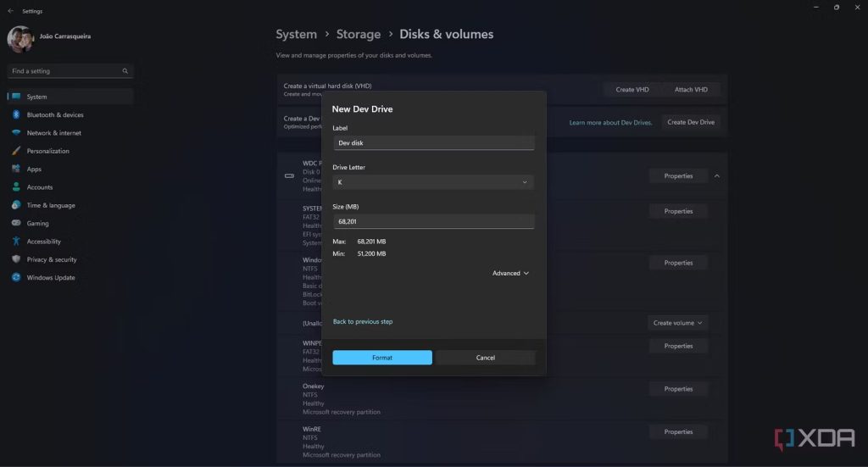Open Windows Update icon
This screenshot has width=868, height=467.
click(x=17, y=278)
